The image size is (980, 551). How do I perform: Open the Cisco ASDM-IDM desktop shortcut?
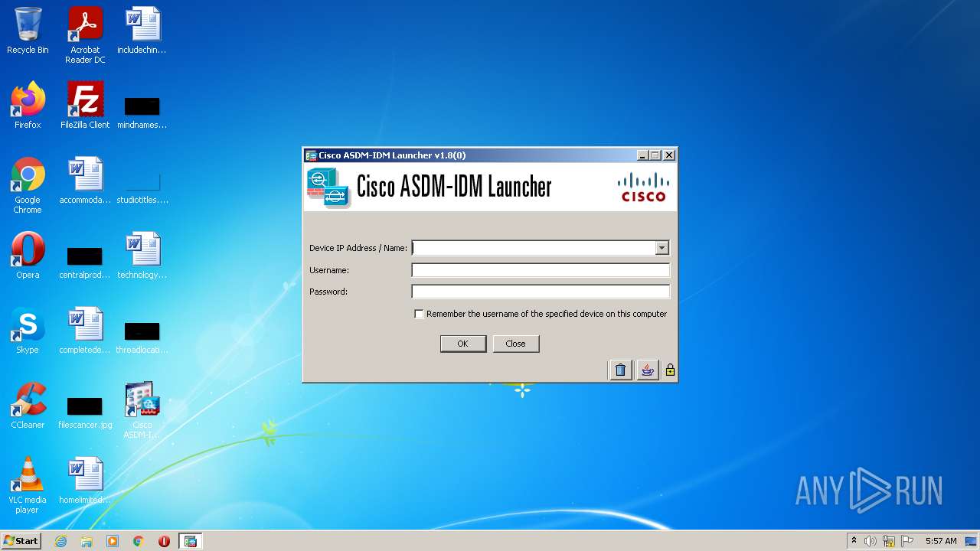pos(142,410)
